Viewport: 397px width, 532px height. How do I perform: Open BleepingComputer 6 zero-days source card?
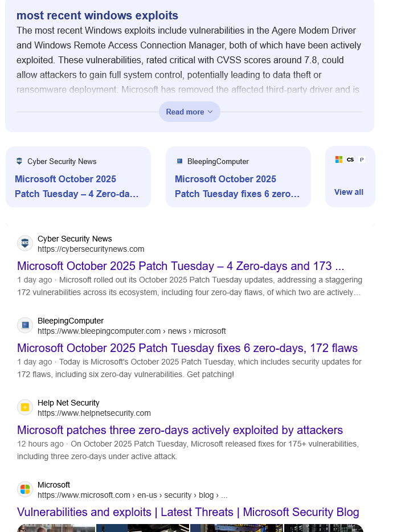238,186
